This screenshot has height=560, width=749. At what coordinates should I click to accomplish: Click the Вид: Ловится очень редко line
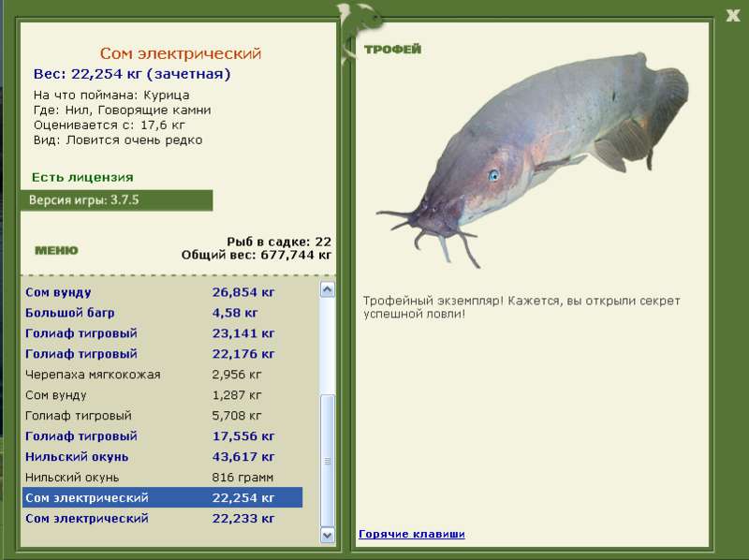click(x=118, y=140)
